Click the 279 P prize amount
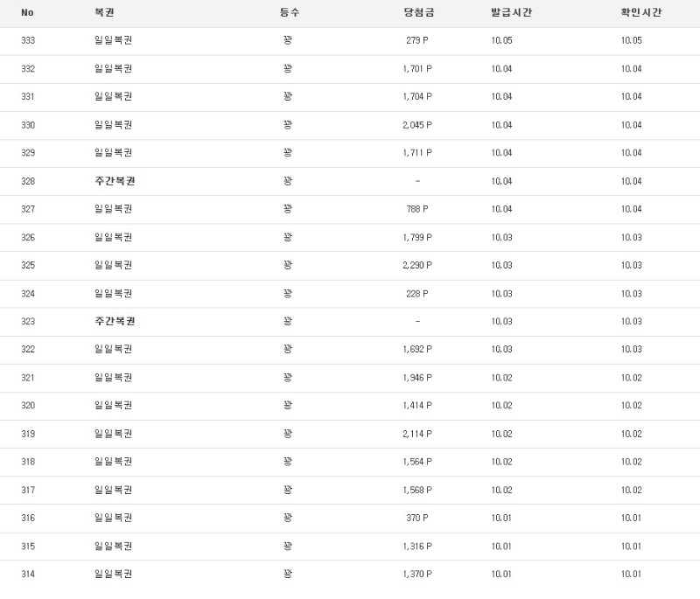This screenshot has height=599, width=700. tap(417, 41)
